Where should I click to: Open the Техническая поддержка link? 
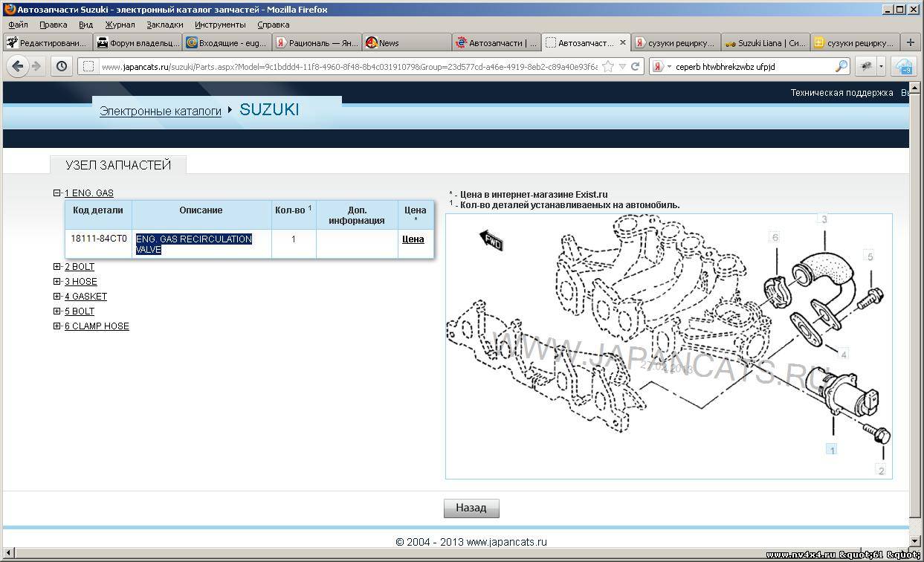841,93
